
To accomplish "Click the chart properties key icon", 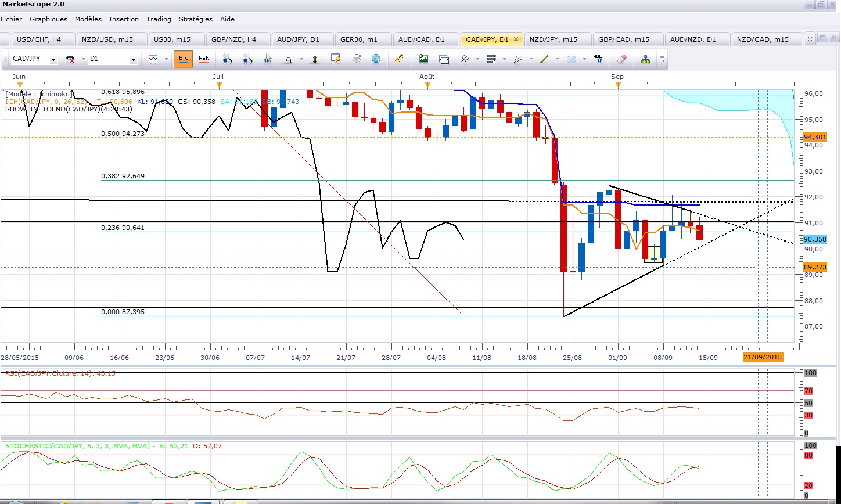I will [335, 59].
